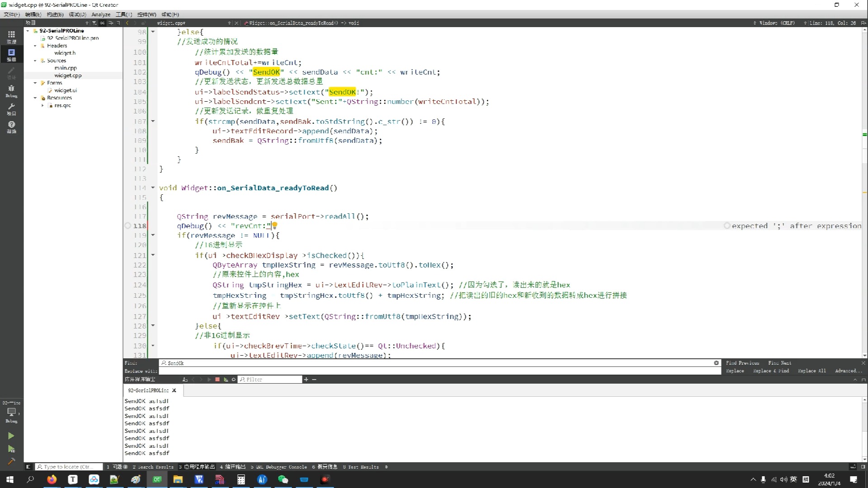
Task: Re-run the application in the output pane
Action: click(209, 380)
